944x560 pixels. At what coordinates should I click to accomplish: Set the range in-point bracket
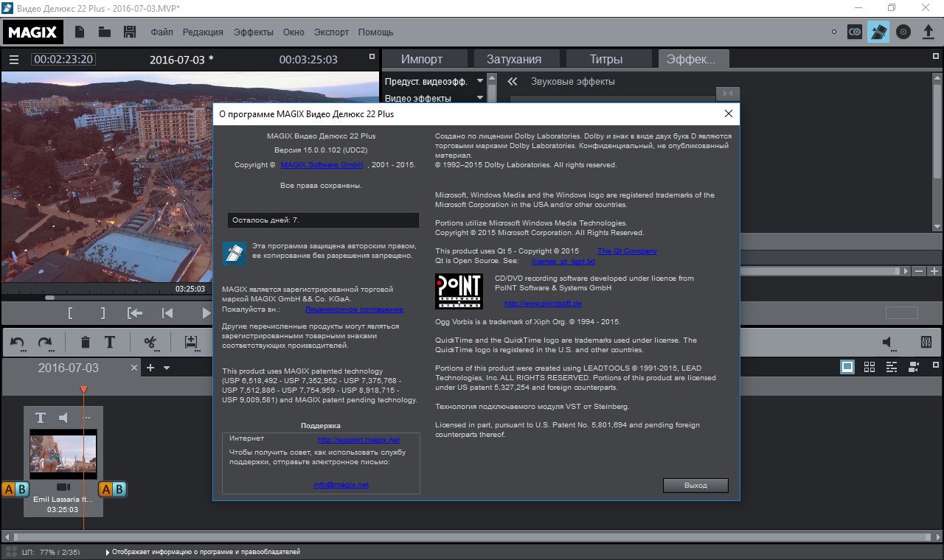(x=70, y=312)
